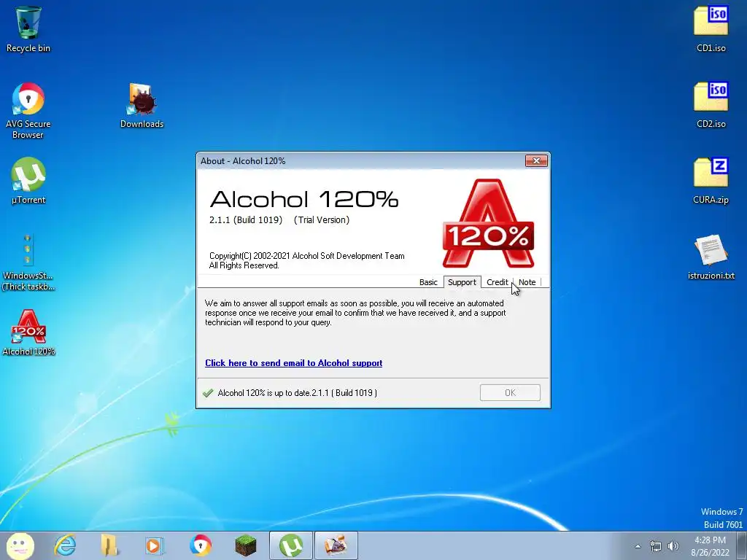Image resolution: width=747 pixels, height=560 pixels.
Task: Select the CD1.iso file on desktop
Action: (711, 29)
